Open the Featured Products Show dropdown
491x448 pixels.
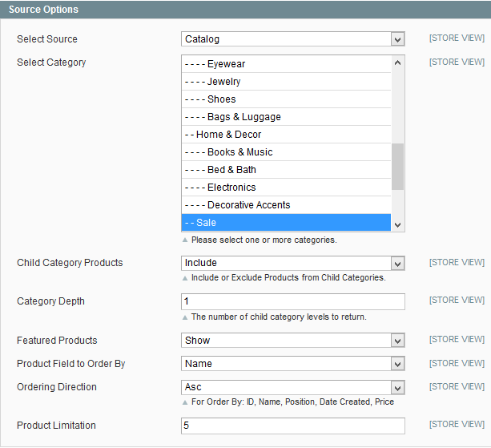[293, 341]
